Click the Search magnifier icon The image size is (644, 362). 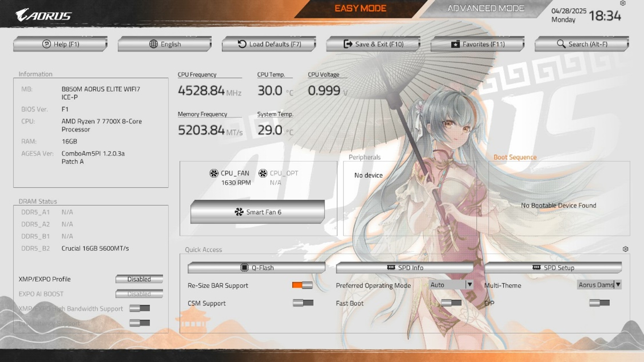(x=561, y=44)
